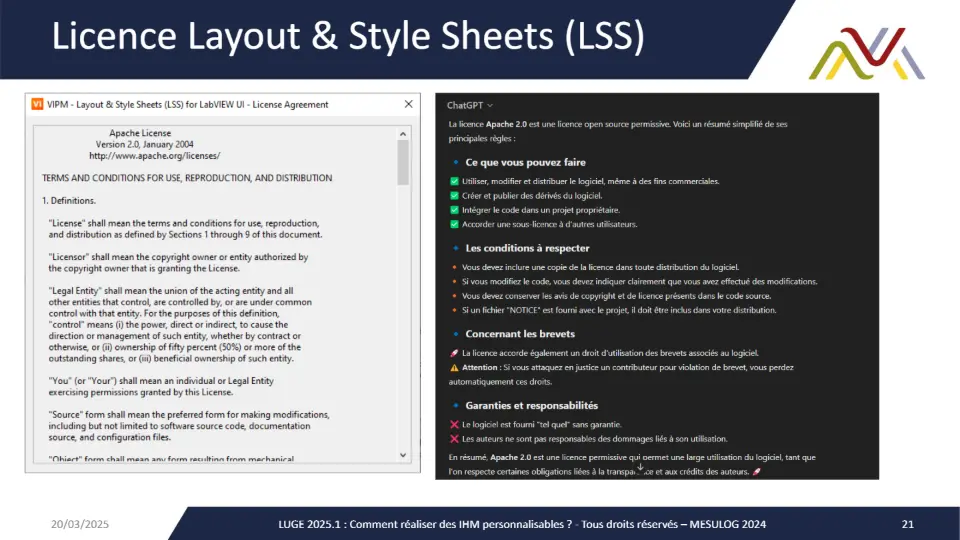Click the http://www.apache.org/licenses/ URL text
Image resolution: width=960 pixels, height=540 pixels.
[x=155, y=156]
